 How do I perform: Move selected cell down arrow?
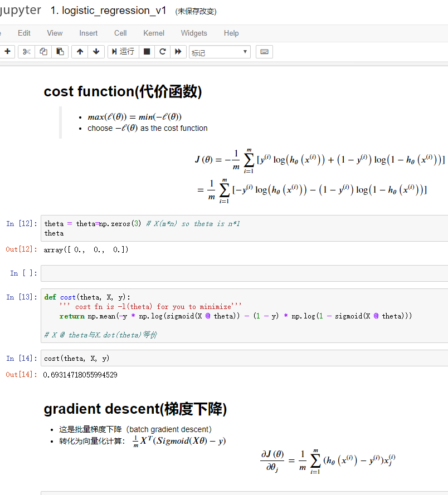click(x=96, y=52)
